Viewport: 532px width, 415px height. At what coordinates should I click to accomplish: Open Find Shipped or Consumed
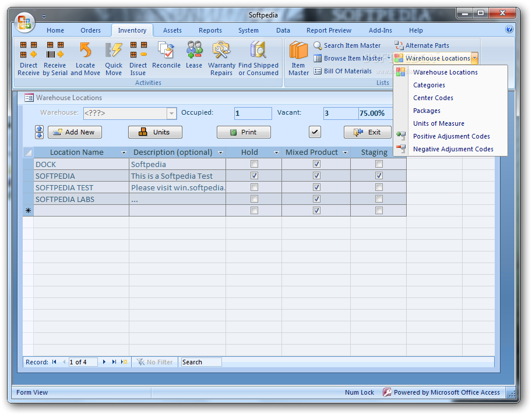258,58
